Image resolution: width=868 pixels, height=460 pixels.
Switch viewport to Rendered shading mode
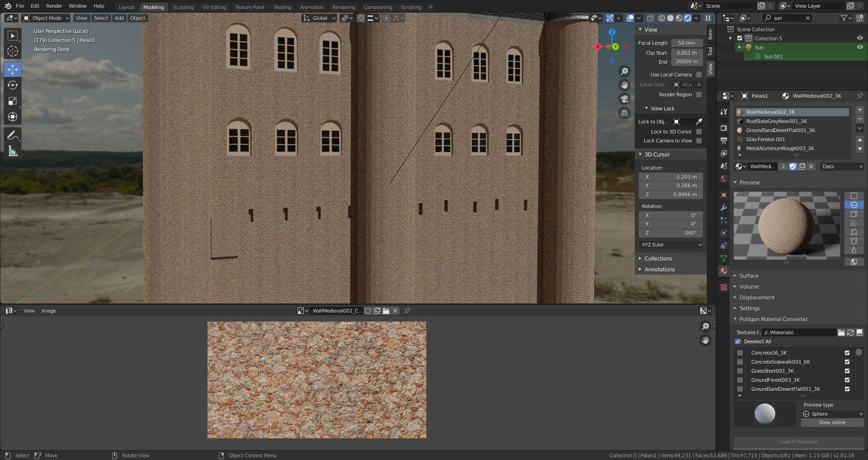pos(688,18)
